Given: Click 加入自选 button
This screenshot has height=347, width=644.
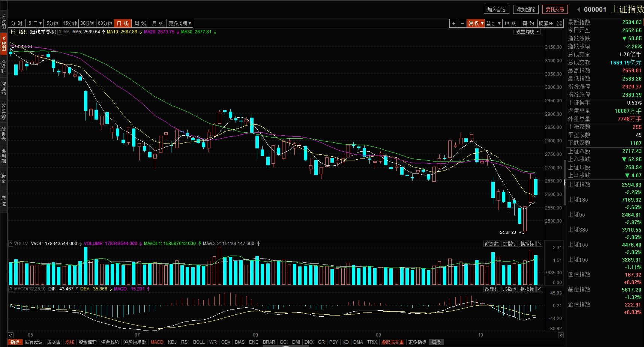Looking at the screenshot, I should pos(497,9).
